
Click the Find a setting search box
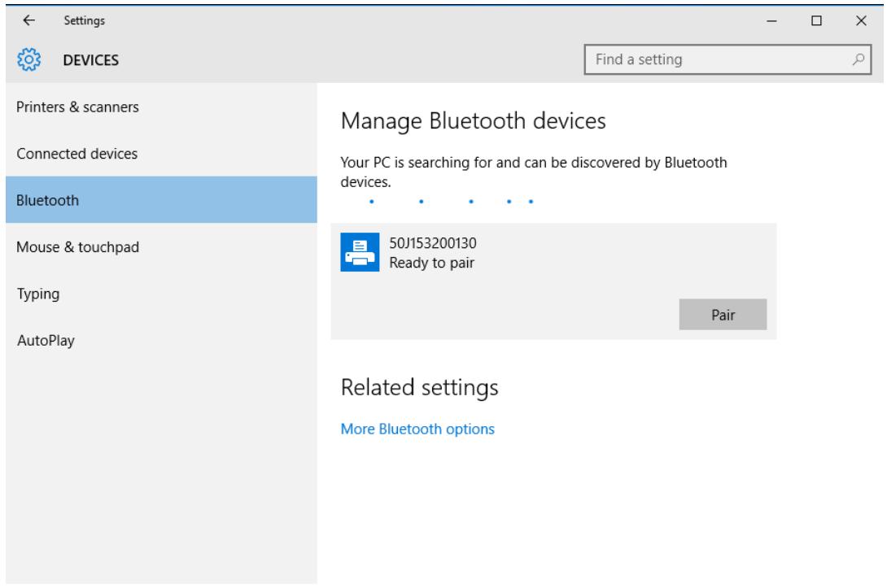tap(728, 59)
